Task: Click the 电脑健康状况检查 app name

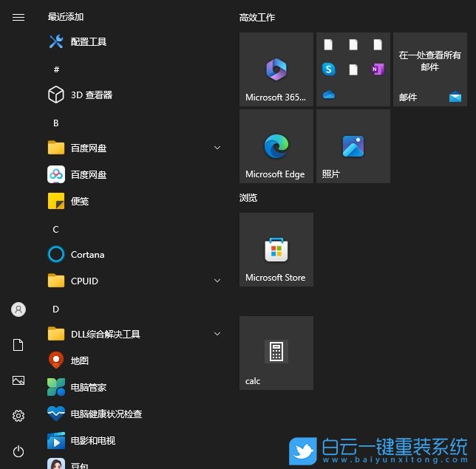Action: click(x=106, y=414)
